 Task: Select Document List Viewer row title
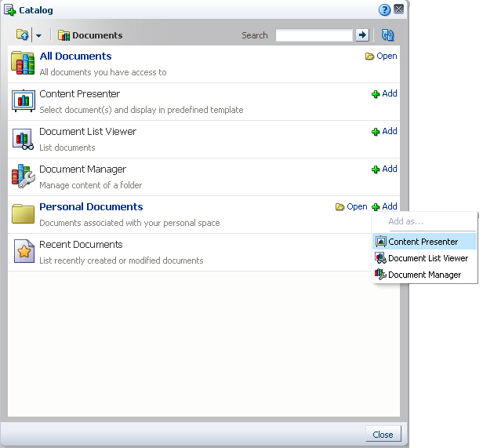click(x=88, y=131)
